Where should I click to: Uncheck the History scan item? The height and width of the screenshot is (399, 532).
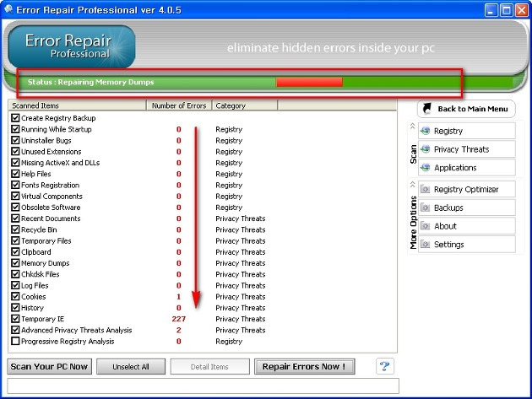[x=15, y=307]
